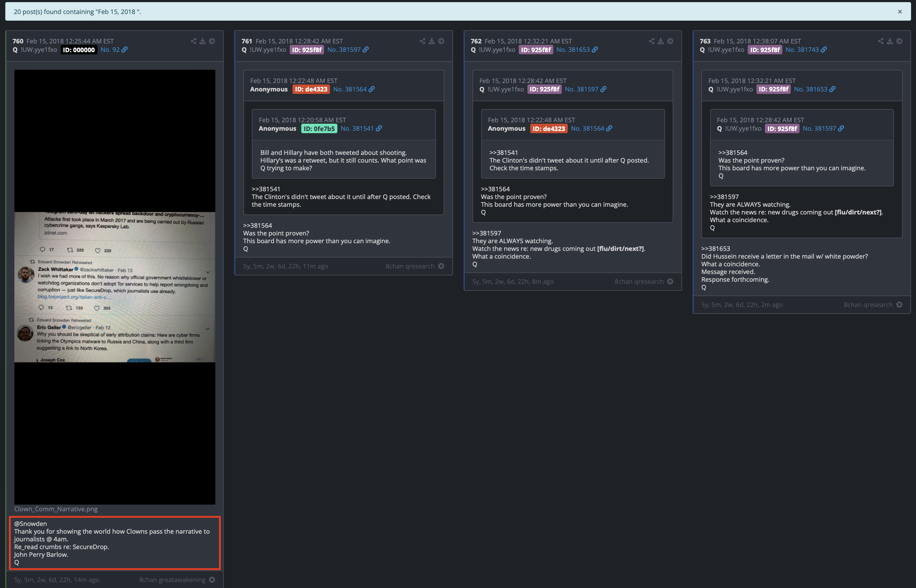This screenshot has width=916, height=588.
Task: Open link No. 92 in post 760
Action: click(110, 50)
